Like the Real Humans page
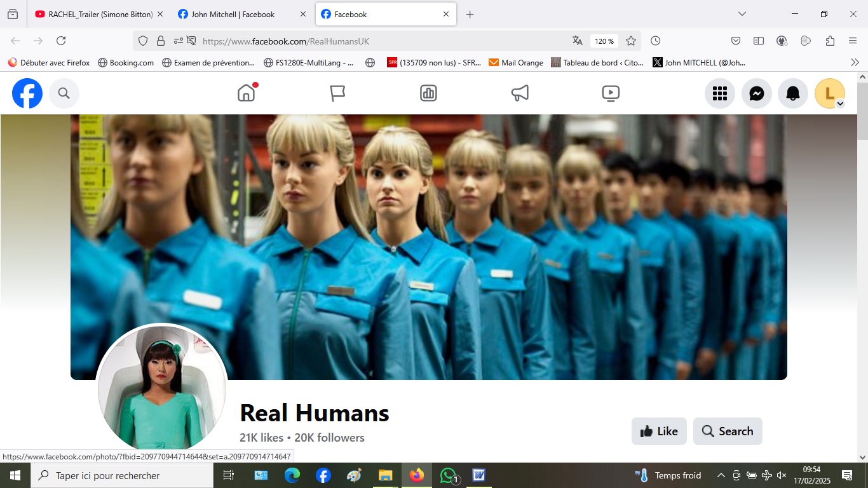Viewport: 868px width, 488px height. coord(659,431)
